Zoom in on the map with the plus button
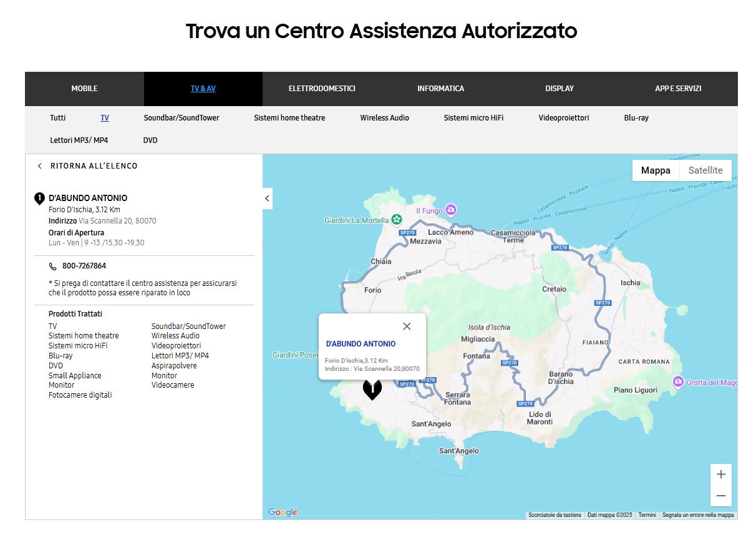The width and height of the screenshot is (756, 535). (x=721, y=474)
